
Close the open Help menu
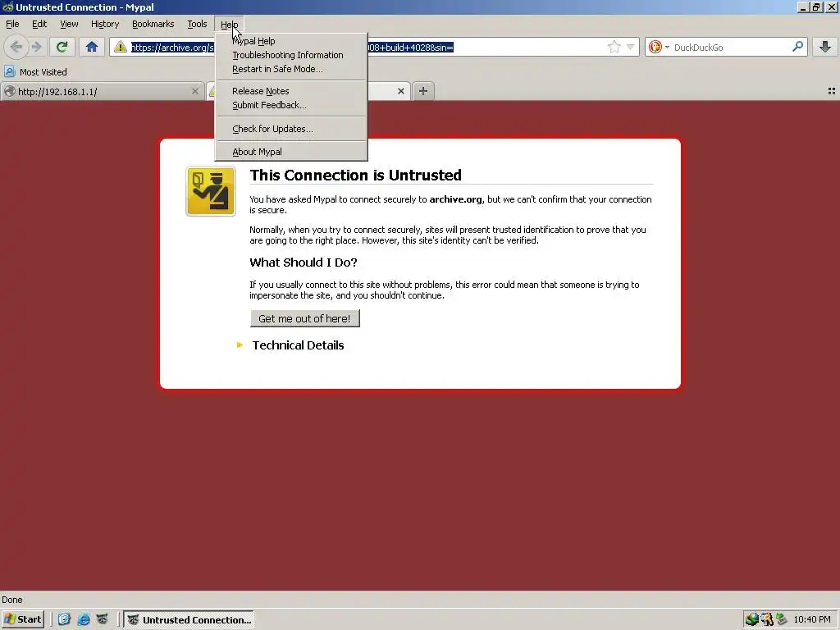(229, 24)
